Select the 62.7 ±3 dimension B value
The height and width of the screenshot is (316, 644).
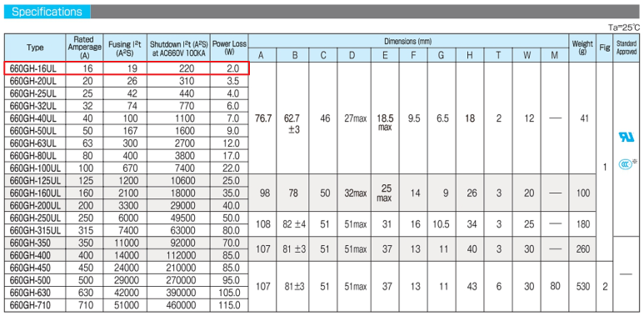[x=292, y=124]
